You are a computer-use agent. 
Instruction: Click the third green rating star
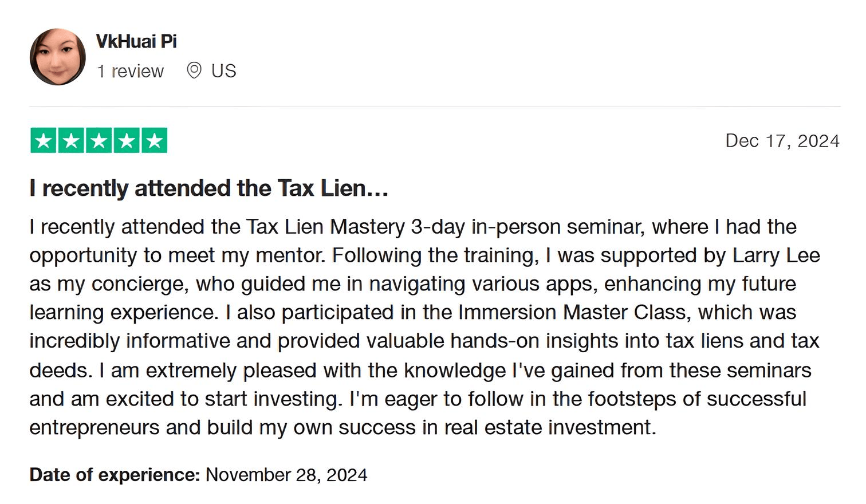click(x=99, y=140)
